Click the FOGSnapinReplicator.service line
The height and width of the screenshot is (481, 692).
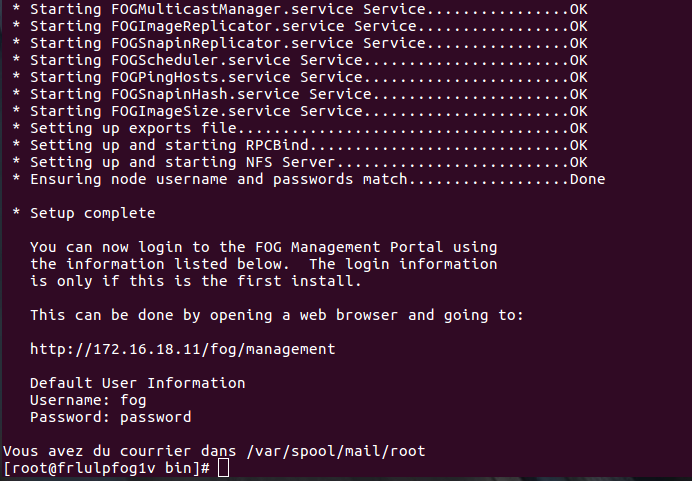pos(300,43)
